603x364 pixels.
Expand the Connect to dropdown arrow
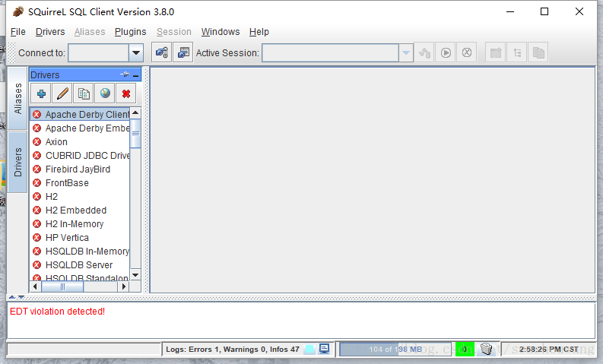(136, 52)
